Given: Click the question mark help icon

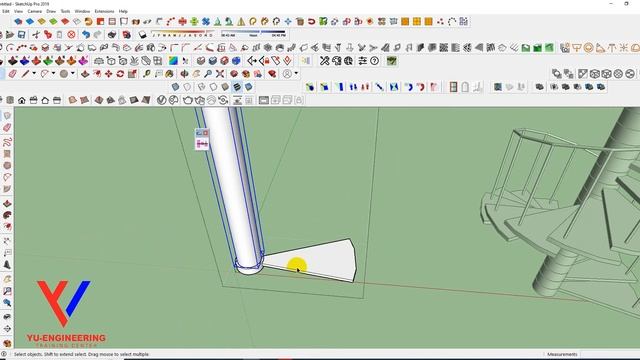Looking at the screenshot, I should [x=374, y=61].
